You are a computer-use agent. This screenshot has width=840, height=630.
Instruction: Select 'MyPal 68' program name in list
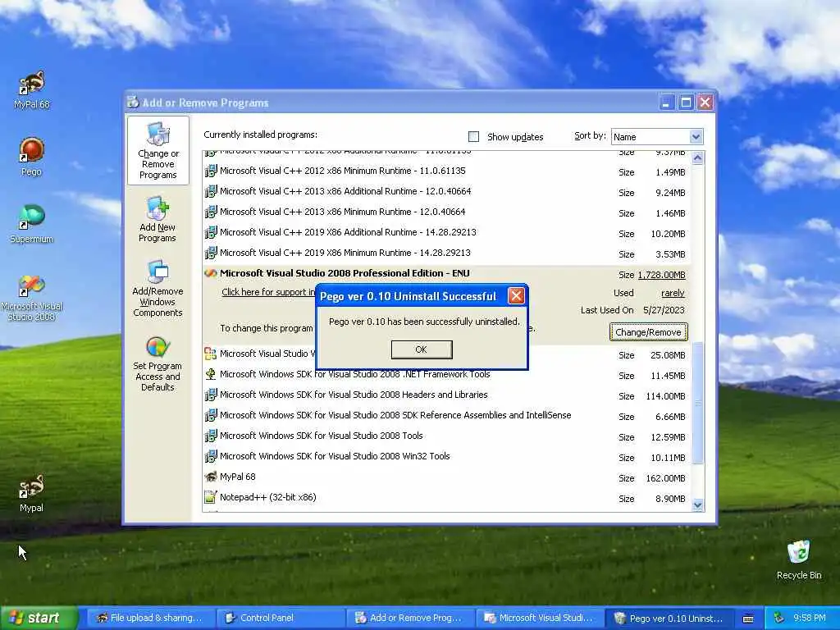click(238, 477)
